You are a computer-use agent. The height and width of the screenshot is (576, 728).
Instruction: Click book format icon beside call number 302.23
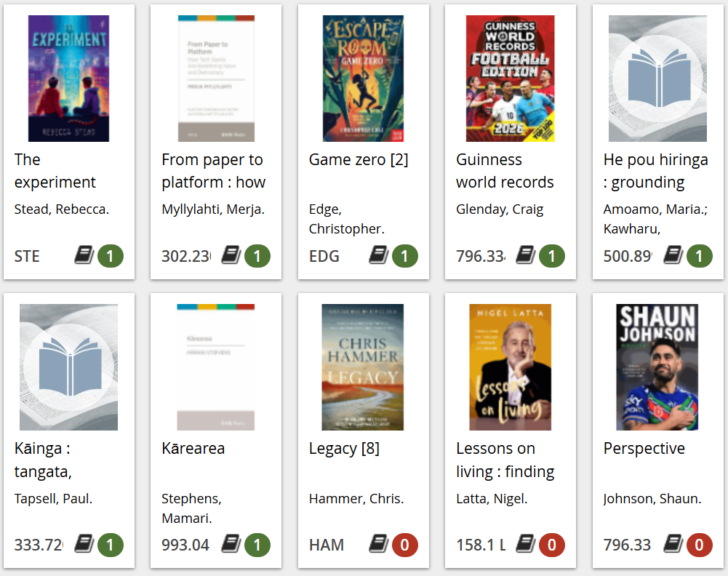coord(231,255)
